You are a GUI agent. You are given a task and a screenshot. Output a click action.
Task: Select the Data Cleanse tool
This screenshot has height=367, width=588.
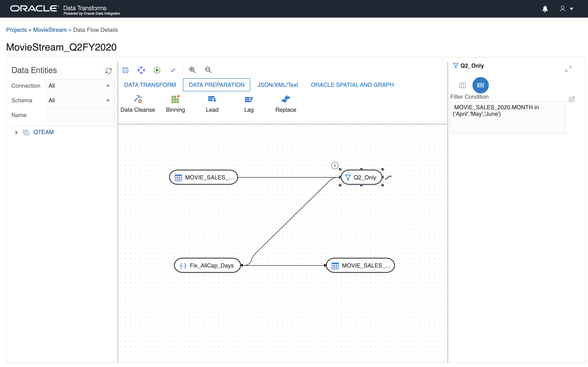138,103
